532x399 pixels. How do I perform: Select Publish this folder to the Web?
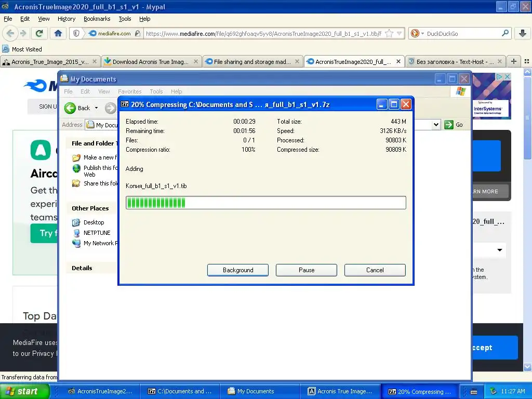coord(95,171)
